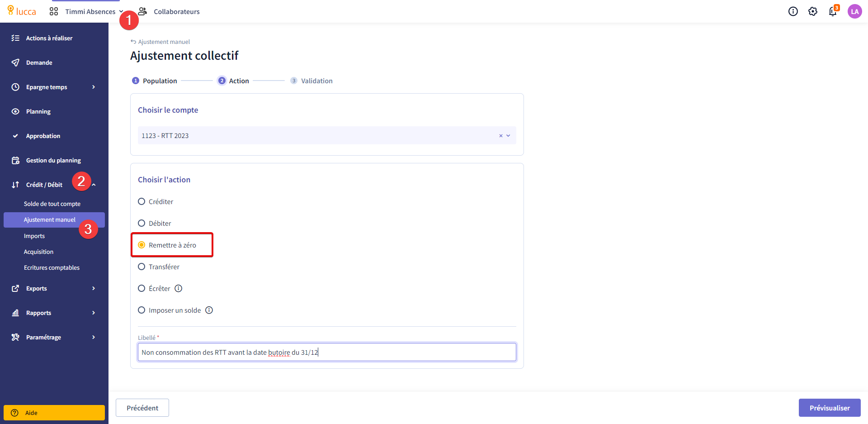Viewport: 868px width, 424px height.
Task: Open the account dropdown showing 1123 - RTT 2023
Action: (327, 135)
